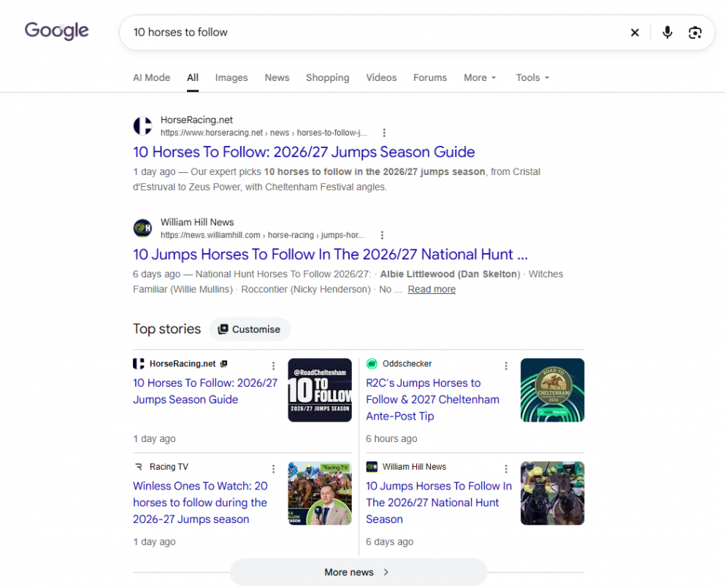Screen dimensions: 725x588
Task: Click the HorseRacing.net favicon in first result
Action: 142,125
